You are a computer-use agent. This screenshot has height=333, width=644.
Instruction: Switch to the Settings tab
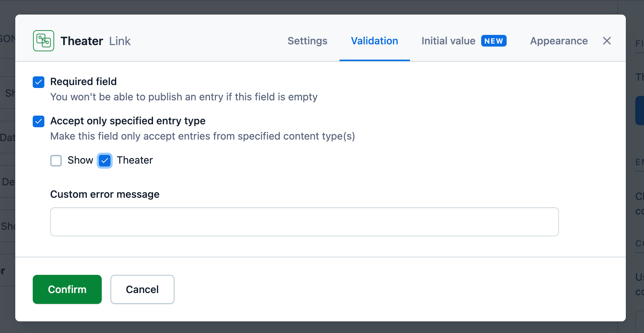click(307, 41)
